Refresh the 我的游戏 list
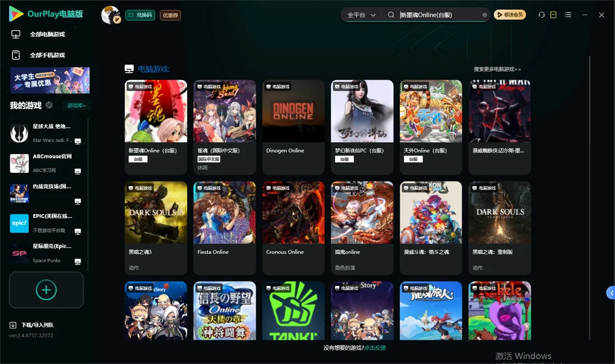 click(49, 105)
